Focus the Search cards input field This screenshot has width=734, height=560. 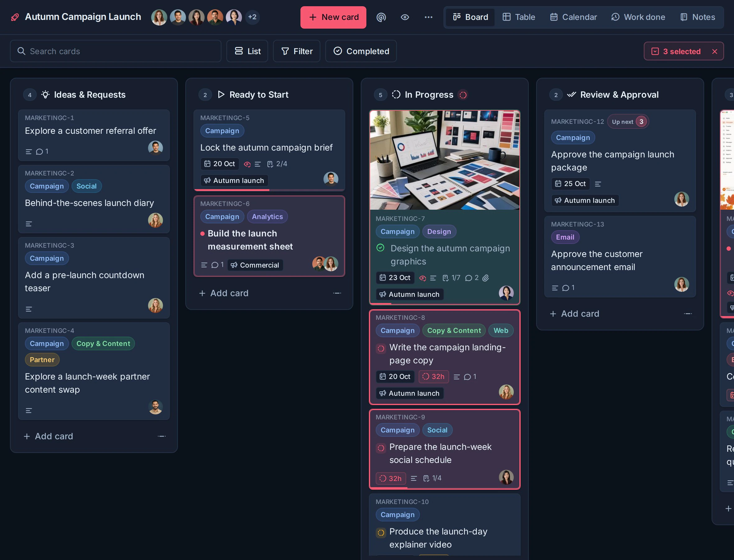pyautogui.click(x=116, y=51)
